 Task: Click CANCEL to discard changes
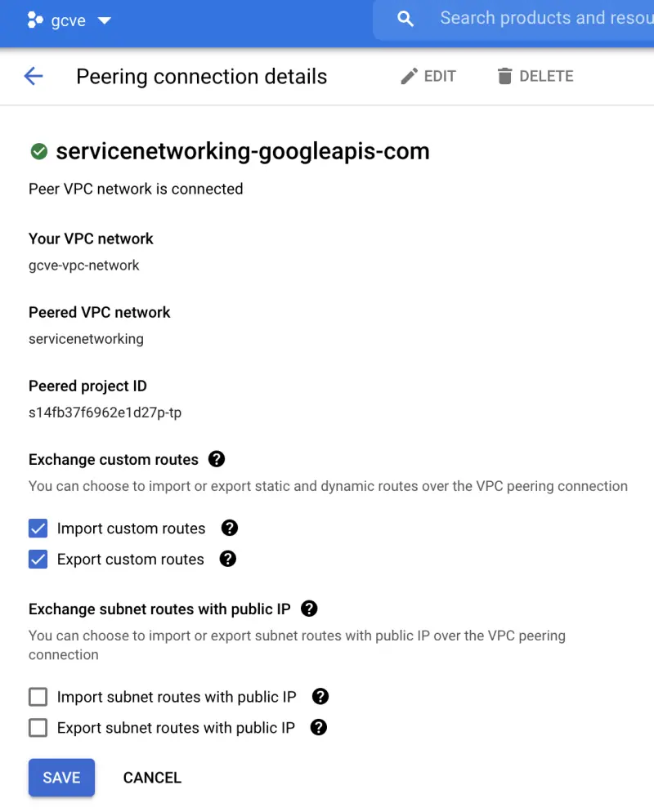(x=152, y=777)
